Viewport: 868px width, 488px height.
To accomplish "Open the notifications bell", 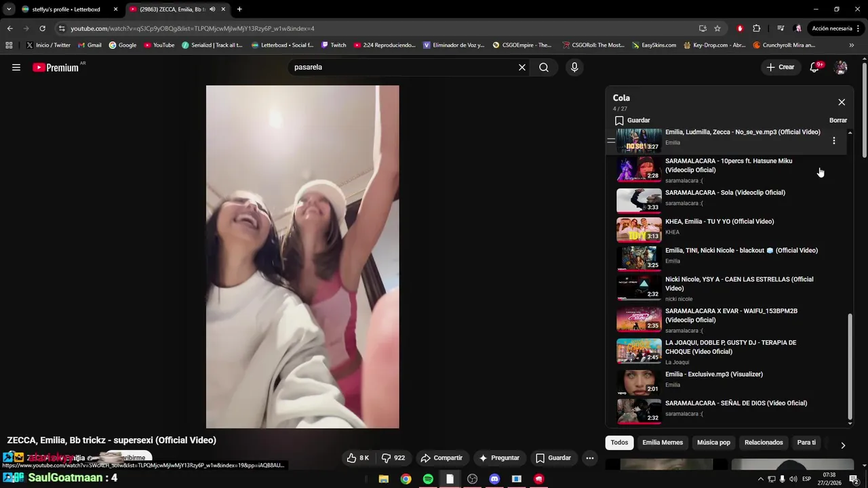I will 815,67.
